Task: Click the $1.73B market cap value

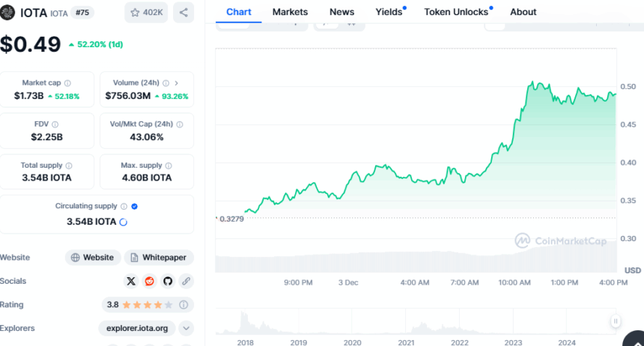Action: click(x=28, y=96)
